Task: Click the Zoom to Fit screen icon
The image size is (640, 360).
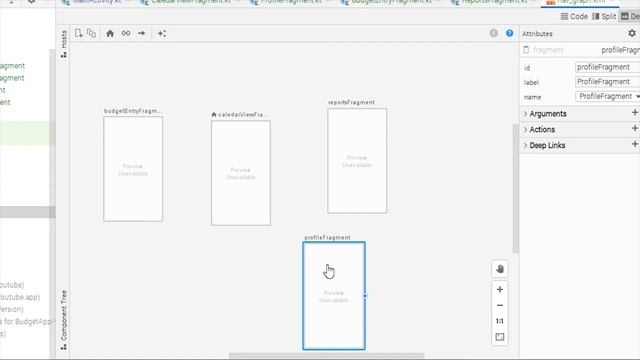Action: [x=500, y=337]
